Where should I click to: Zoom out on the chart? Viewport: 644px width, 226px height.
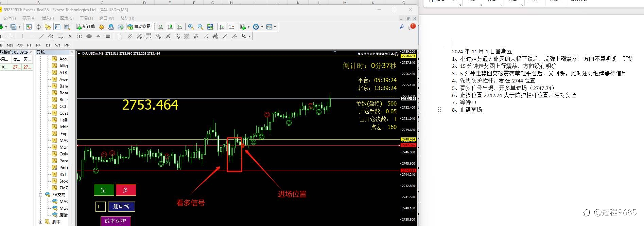pyautogui.click(x=201, y=27)
